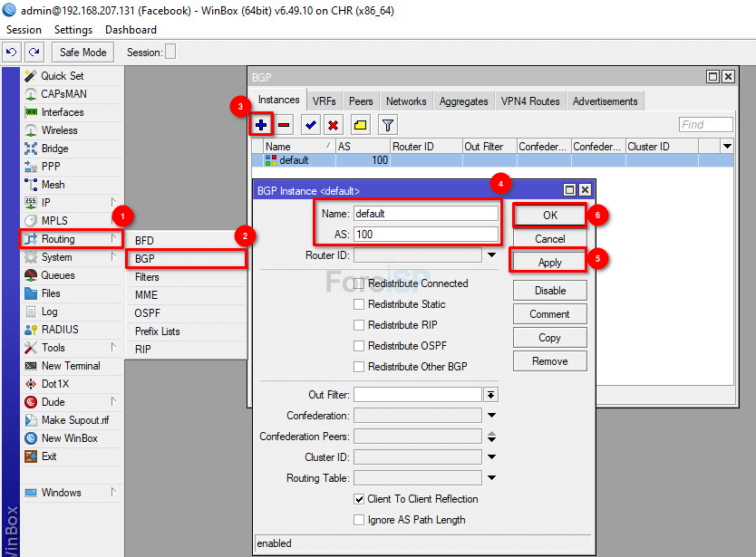Toggle Ignore AS Path Length checkbox

[x=360, y=520]
